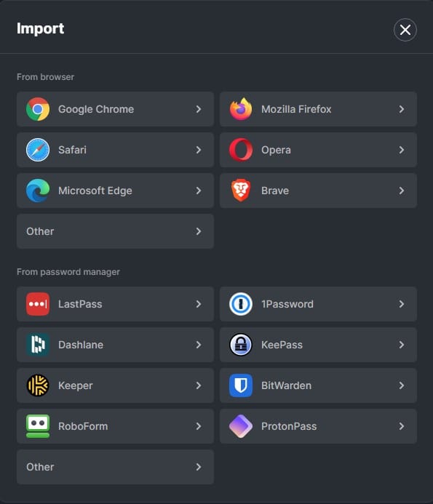Screen dimensions: 433x504
Task: Open the chevron on the Brave row
Action: point(402,191)
